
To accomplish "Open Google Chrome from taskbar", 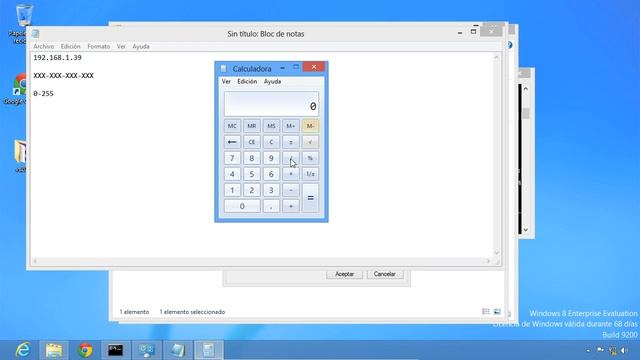I will [x=85, y=350].
